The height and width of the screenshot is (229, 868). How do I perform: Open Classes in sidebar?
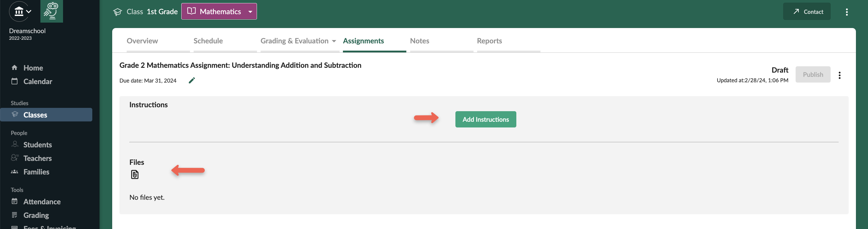click(46, 114)
